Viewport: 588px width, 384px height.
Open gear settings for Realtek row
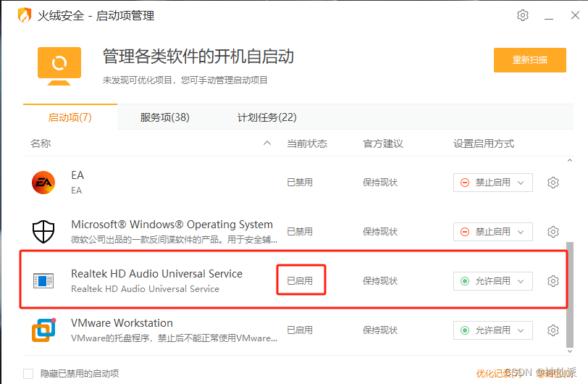click(553, 281)
